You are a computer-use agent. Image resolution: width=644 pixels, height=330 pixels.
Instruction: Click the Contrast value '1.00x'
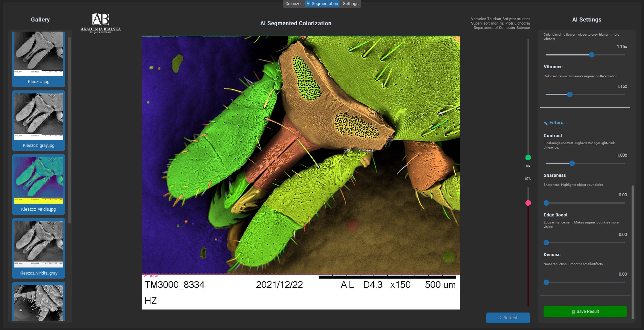pyautogui.click(x=622, y=155)
